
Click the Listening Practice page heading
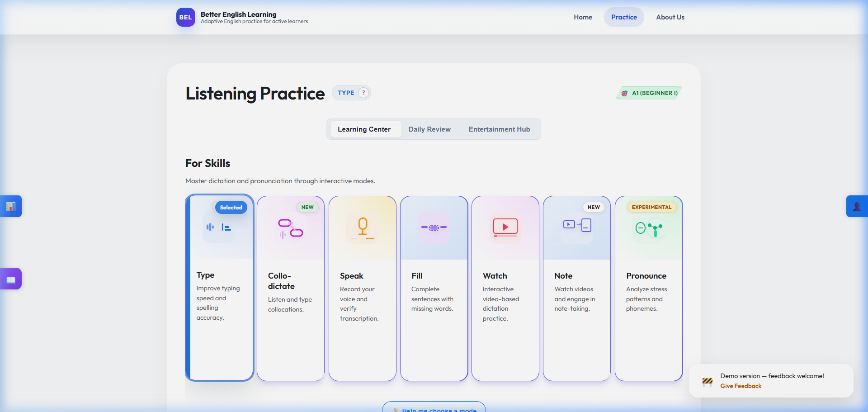point(255,94)
